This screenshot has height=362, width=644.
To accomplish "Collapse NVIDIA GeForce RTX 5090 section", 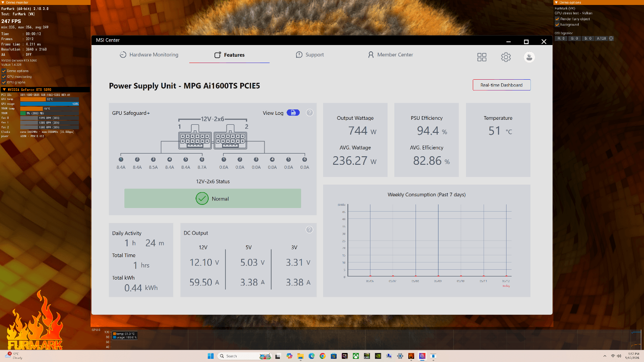I will point(4,90).
